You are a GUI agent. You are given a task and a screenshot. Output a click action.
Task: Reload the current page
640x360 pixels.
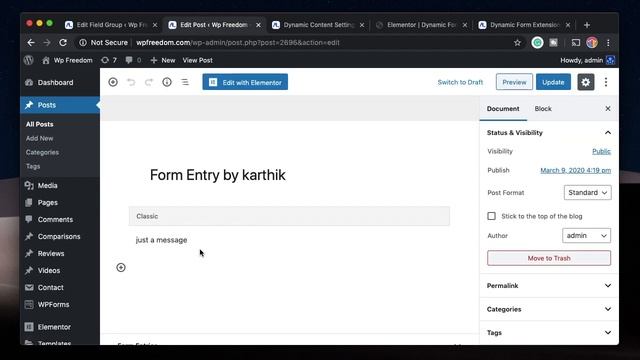(x=63, y=42)
